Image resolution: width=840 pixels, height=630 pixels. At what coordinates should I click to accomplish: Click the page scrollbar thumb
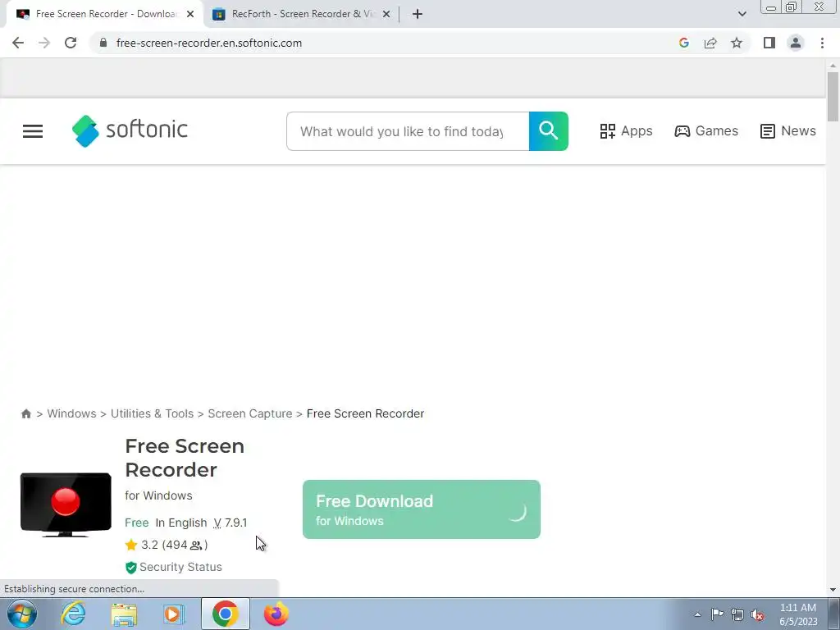(x=833, y=97)
